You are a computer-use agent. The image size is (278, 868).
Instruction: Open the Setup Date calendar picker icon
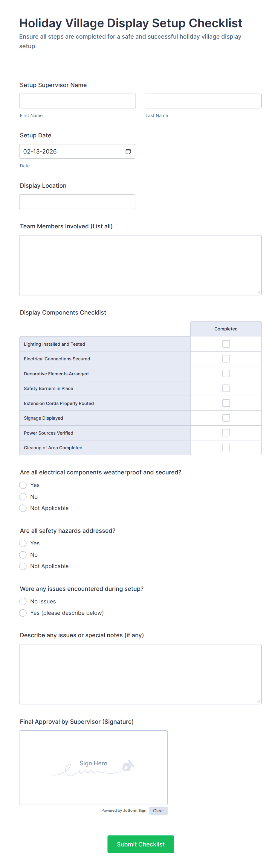(x=128, y=151)
